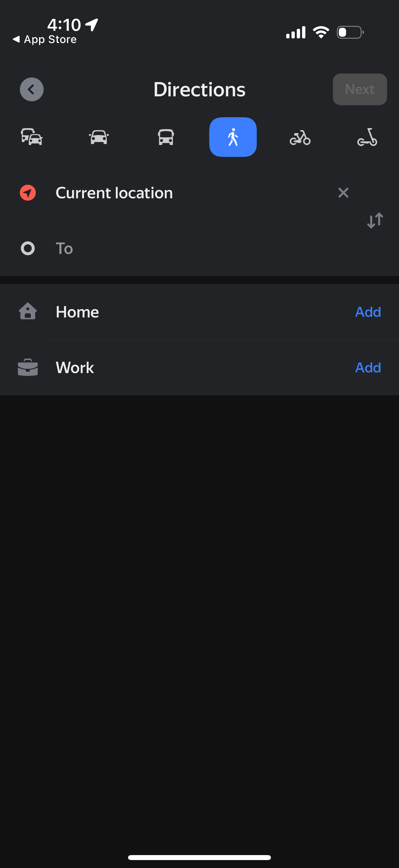Choose the bicycle route mode
The width and height of the screenshot is (399, 868).
coord(300,137)
